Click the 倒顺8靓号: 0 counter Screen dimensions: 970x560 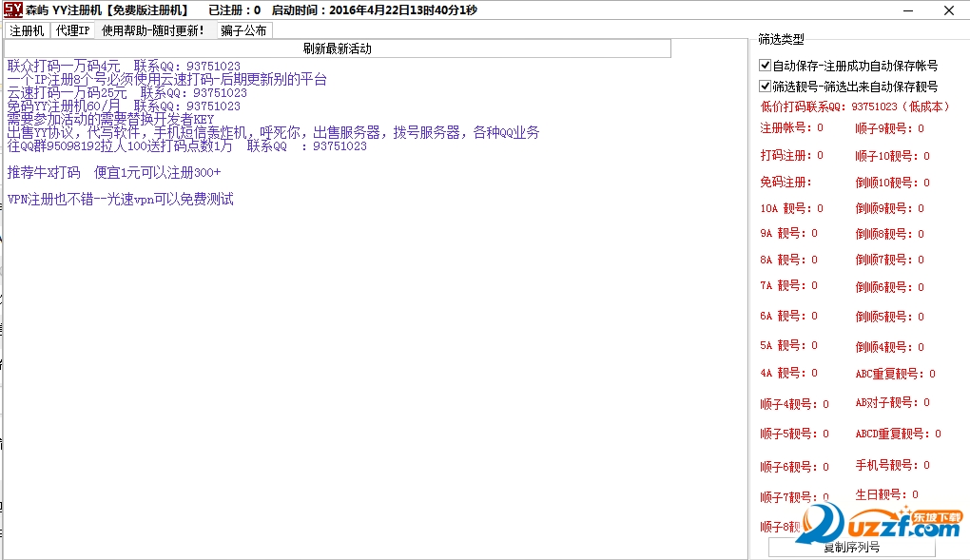[889, 234]
